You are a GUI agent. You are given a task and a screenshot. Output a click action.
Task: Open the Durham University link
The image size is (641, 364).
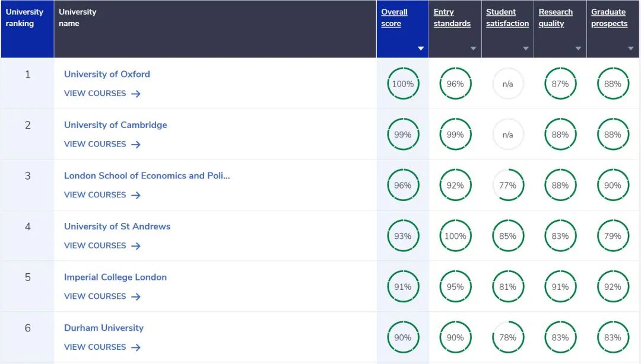104,328
